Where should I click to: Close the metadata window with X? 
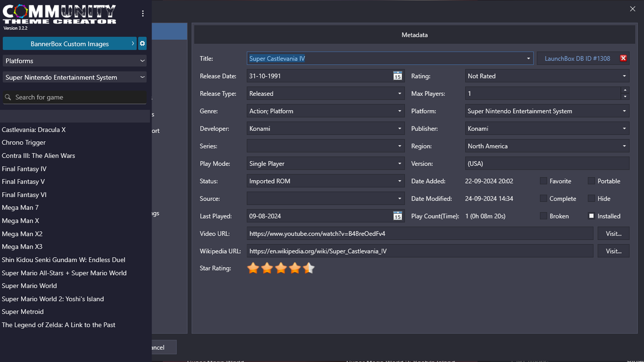point(633,9)
